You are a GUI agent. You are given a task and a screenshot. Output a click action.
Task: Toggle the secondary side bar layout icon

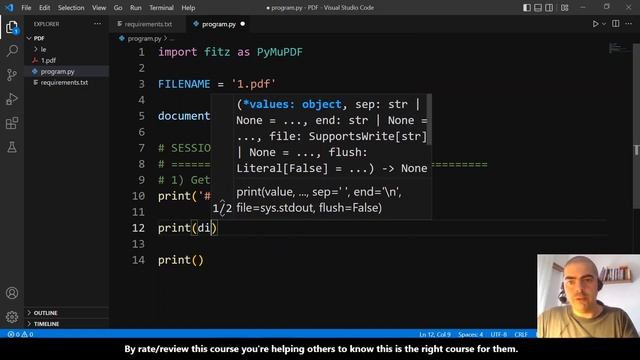pos(549,8)
